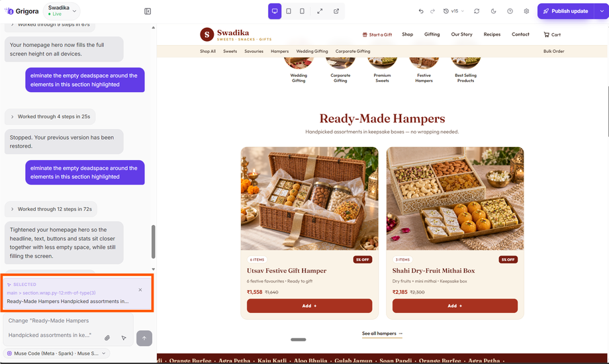Expand 'Worked through 12 steps in 72s'
The height and width of the screenshot is (364, 609).
tap(51, 209)
